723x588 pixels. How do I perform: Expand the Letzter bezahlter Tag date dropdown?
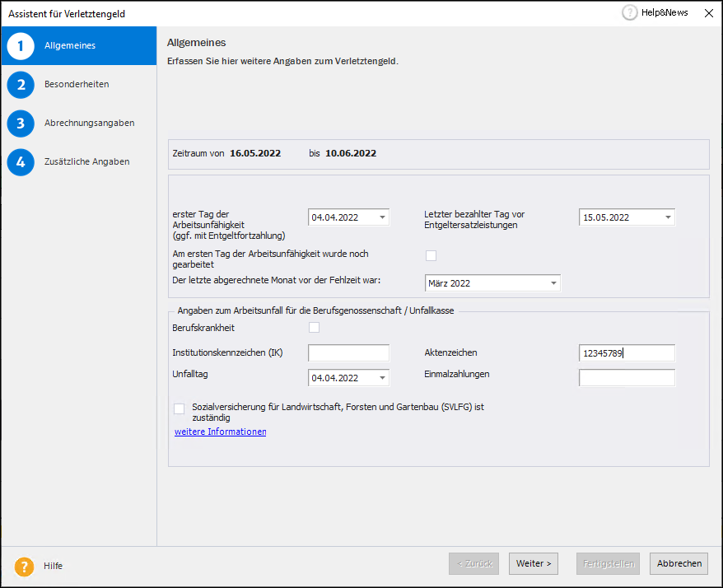tap(668, 217)
